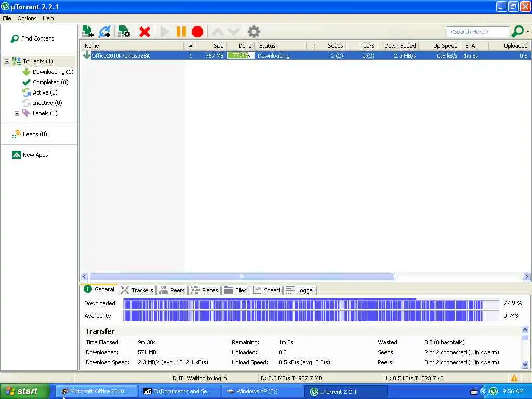
Task: Click horizontal scrollbar left arrow
Action: [85, 277]
